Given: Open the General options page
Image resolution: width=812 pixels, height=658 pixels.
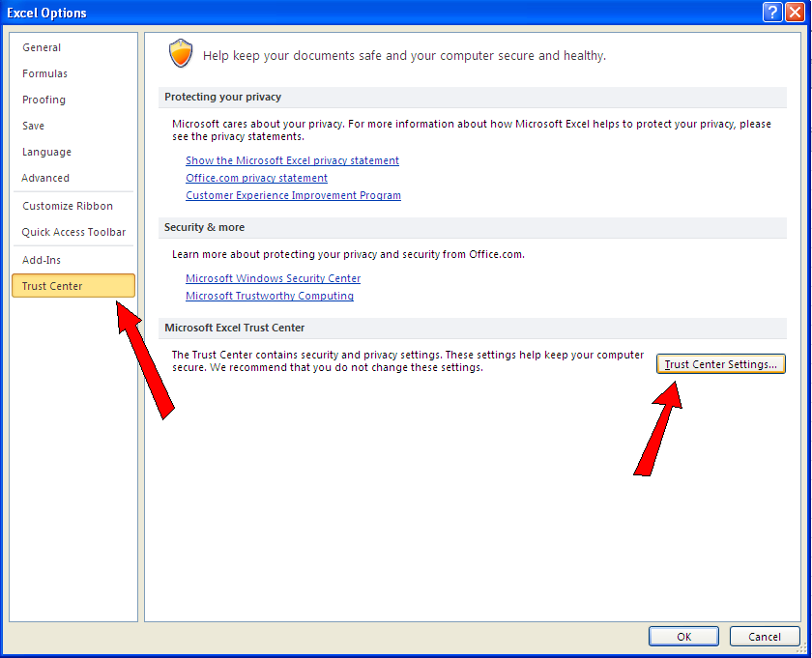Looking at the screenshot, I should [x=42, y=47].
